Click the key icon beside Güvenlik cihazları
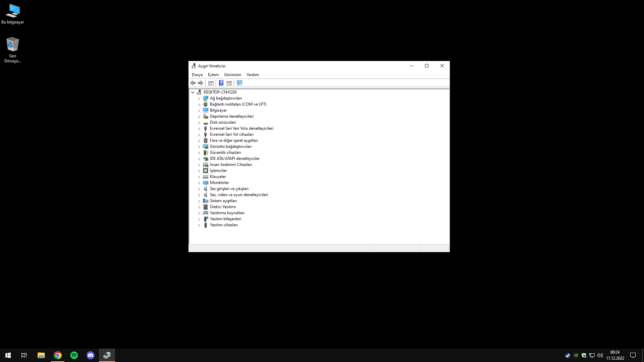 [206, 153]
